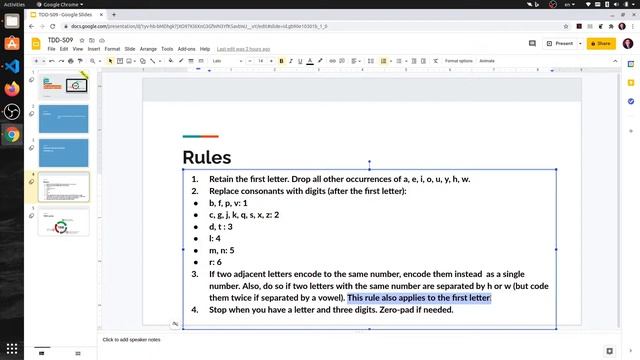Decrease the text indent
Image resolution: width=640 pixels, height=360 pixels.
tap(414, 61)
